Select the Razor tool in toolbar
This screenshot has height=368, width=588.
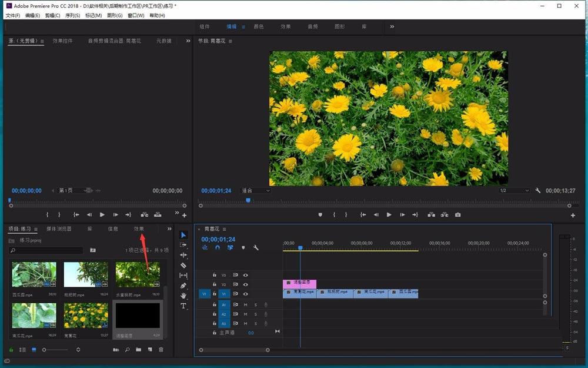(x=183, y=265)
